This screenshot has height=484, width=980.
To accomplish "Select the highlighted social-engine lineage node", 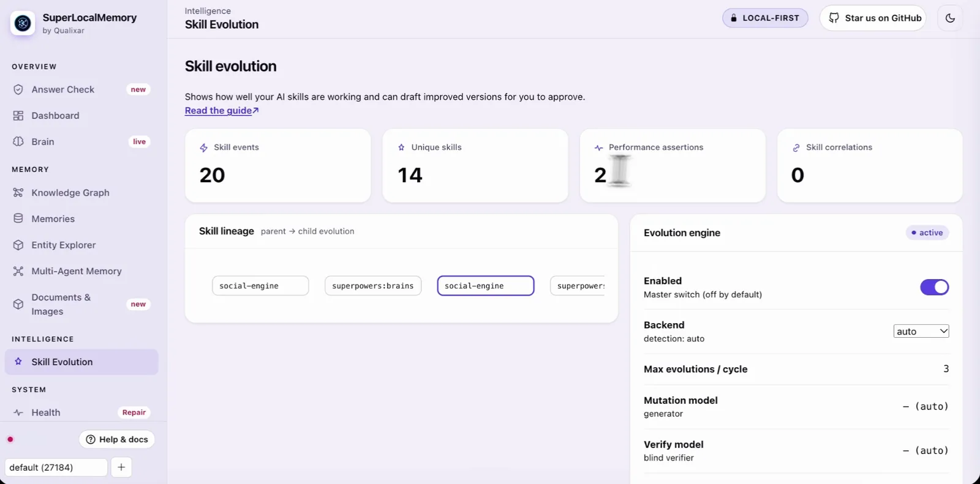I will coord(486,286).
